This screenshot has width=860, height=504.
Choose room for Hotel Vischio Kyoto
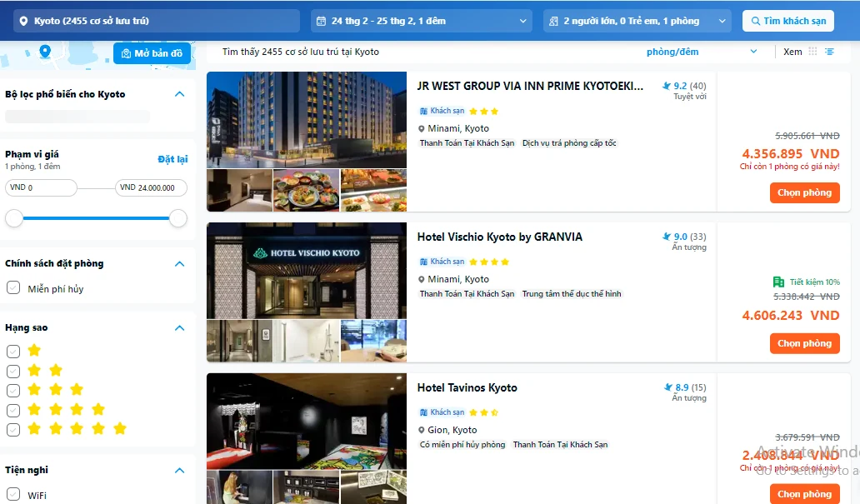click(x=805, y=343)
